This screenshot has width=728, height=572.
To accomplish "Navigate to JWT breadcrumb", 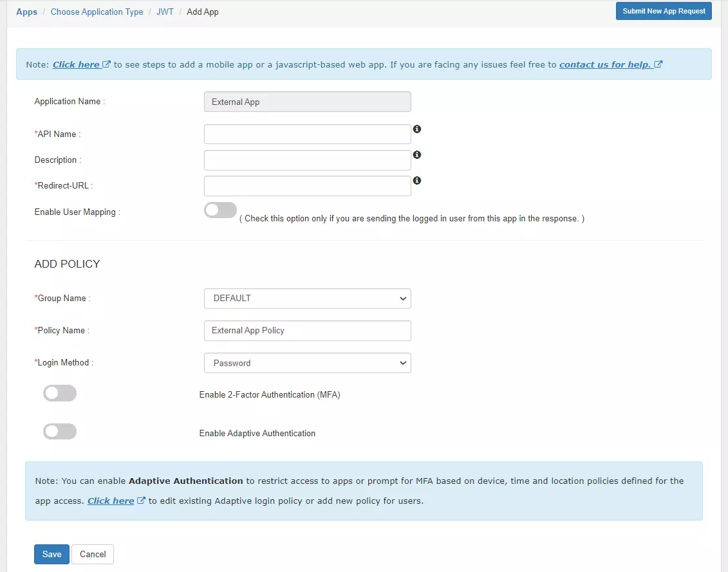I will coord(165,12).
